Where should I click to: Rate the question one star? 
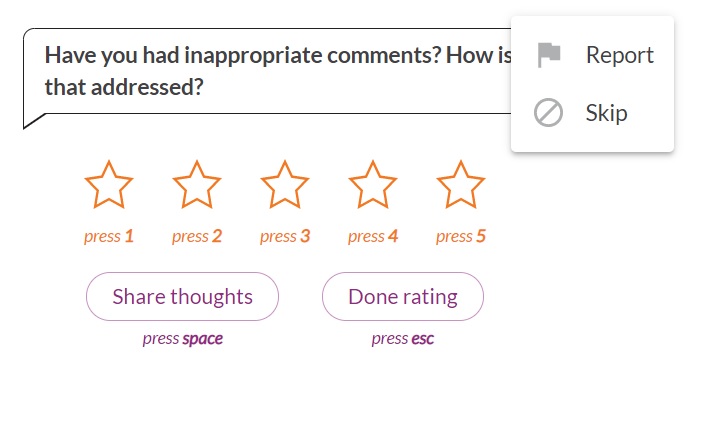(109, 185)
